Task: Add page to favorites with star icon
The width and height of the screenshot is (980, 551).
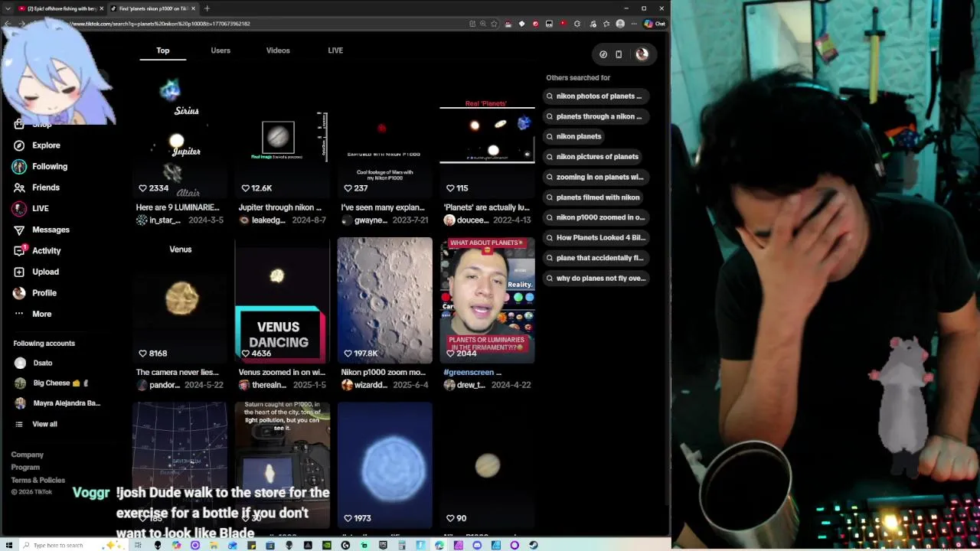Action: click(x=495, y=24)
